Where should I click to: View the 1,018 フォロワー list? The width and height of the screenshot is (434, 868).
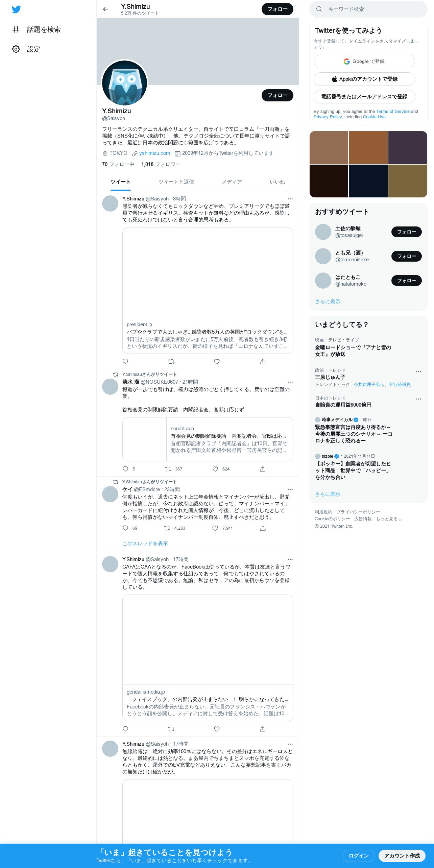(161, 164)
